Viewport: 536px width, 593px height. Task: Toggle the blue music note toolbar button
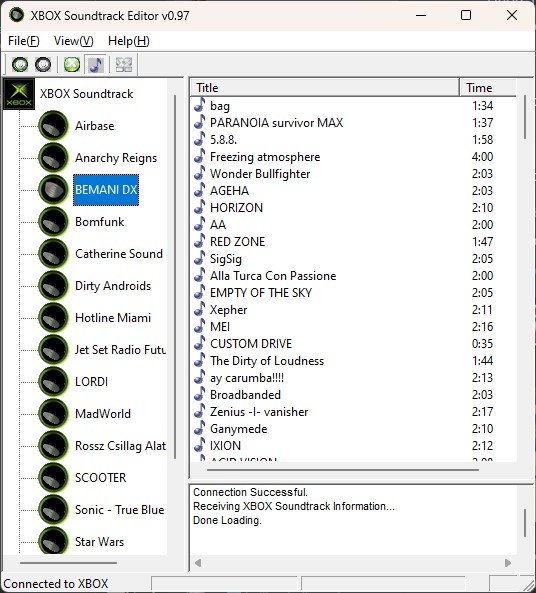95,64
